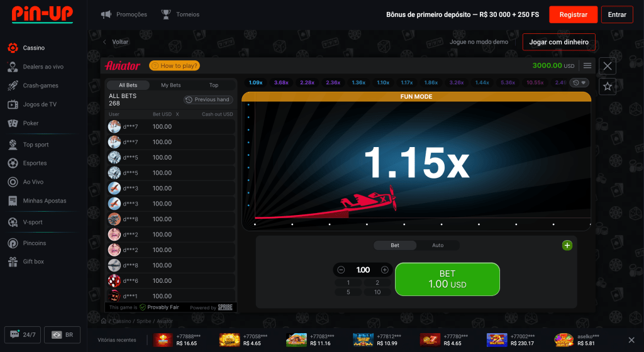644x352 pixels.
Task: Click the bet amount input field
Action: (363, 270)
